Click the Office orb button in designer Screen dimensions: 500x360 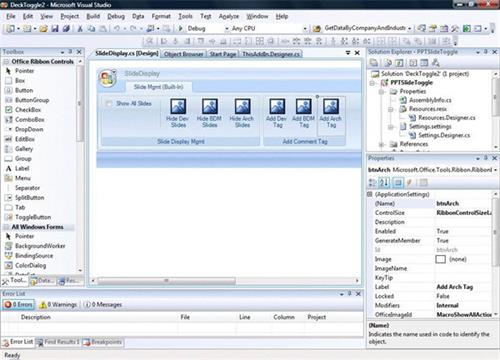click(x=108, y=78)
